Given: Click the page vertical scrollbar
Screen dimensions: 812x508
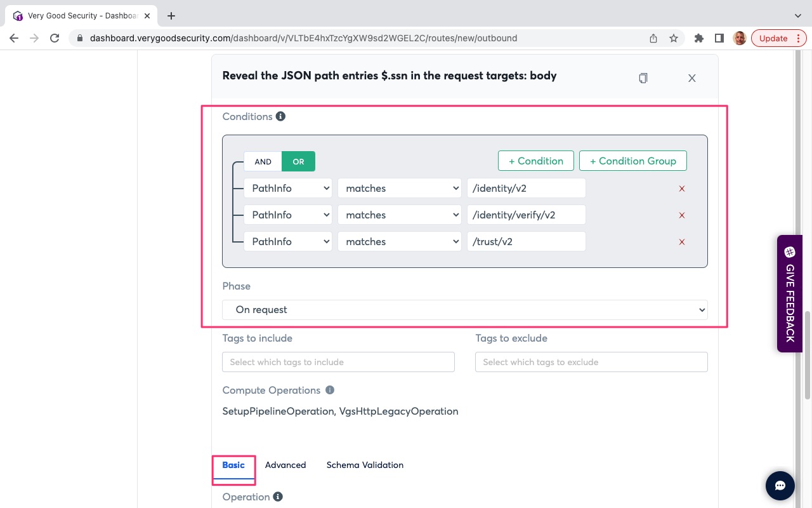Looking at the screenshot, I should click(x=808, y=356).
